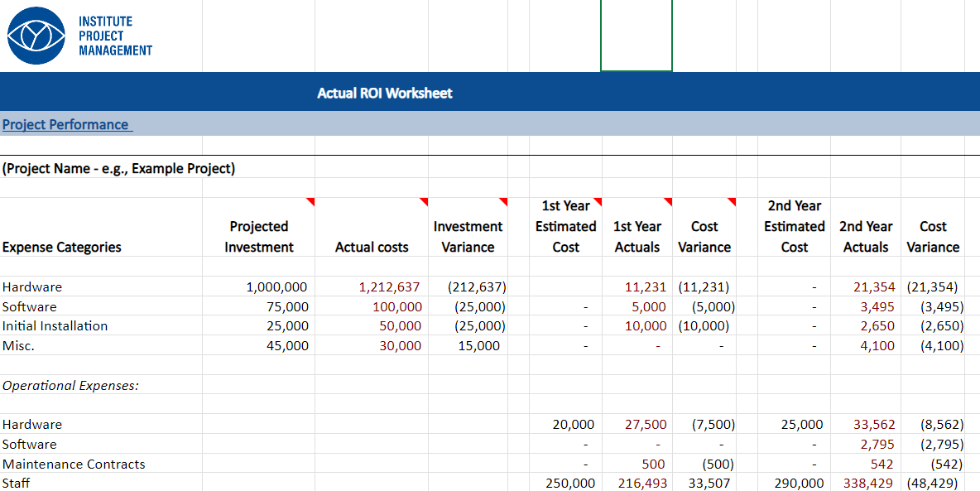Click the Misc. actual costs 30,000
This screenshot has height=491, width=980.
click(x=400, y=346)
